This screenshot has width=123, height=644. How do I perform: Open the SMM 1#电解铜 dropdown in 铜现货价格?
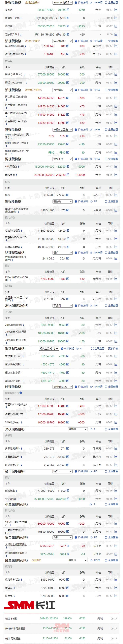(x=62, y=2)
